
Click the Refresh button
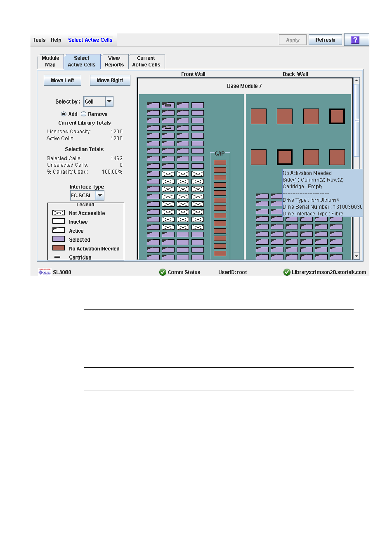tap(325, 40)
